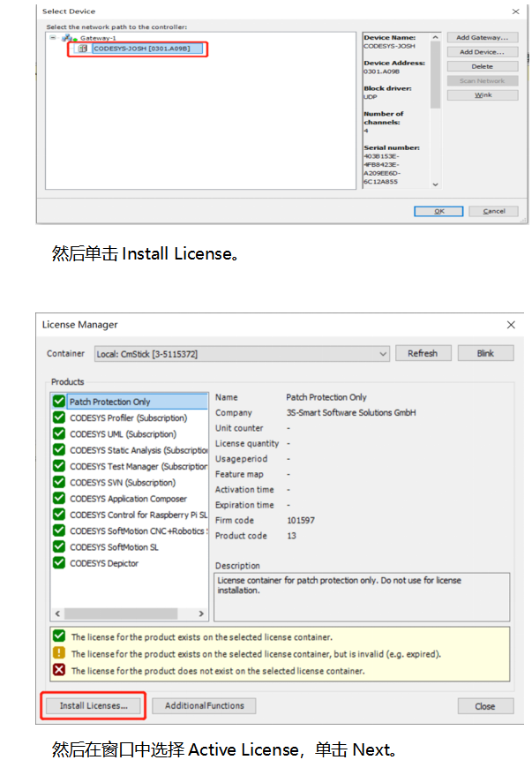The height and width of the screenshot is (775, 532).
Task: Select Patch Protection Only product
Action: tap(110, 402)
